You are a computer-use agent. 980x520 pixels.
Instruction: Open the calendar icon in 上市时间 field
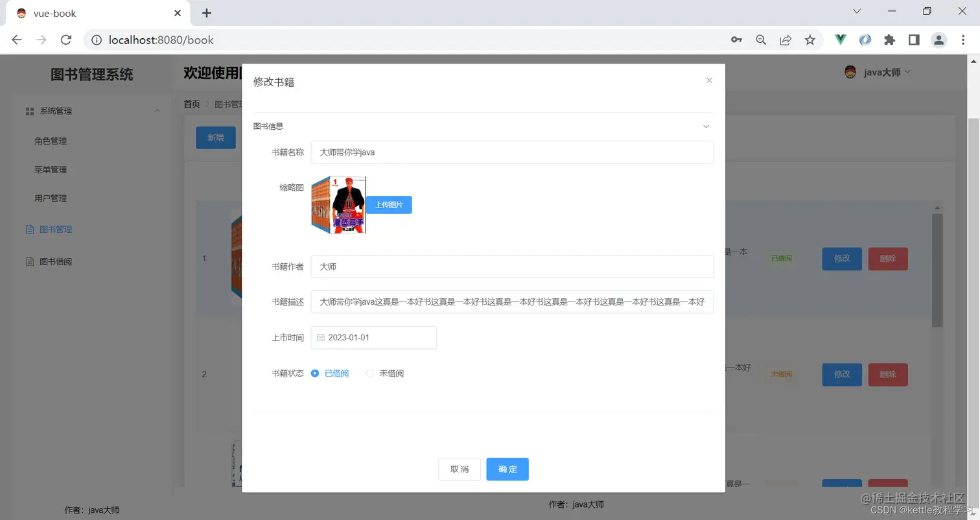coord(320,337)
